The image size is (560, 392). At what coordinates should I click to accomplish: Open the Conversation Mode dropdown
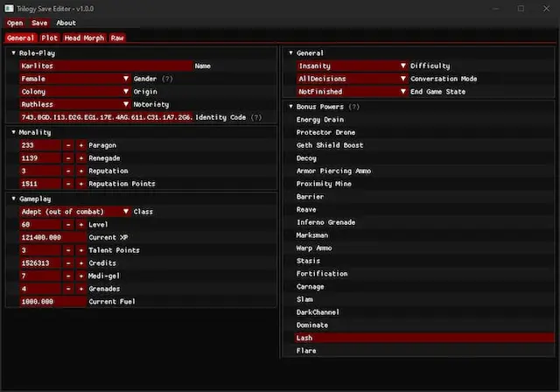[352, 79]
